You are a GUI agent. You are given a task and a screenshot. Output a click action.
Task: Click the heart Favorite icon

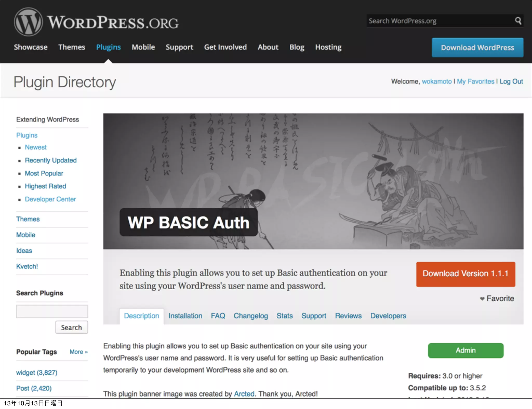pos(482,299)
